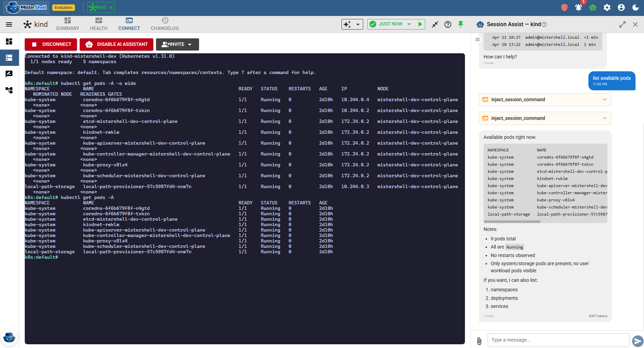Expand the first inject_session_command entry
644x348 pixels.
(x=545, y=99)
